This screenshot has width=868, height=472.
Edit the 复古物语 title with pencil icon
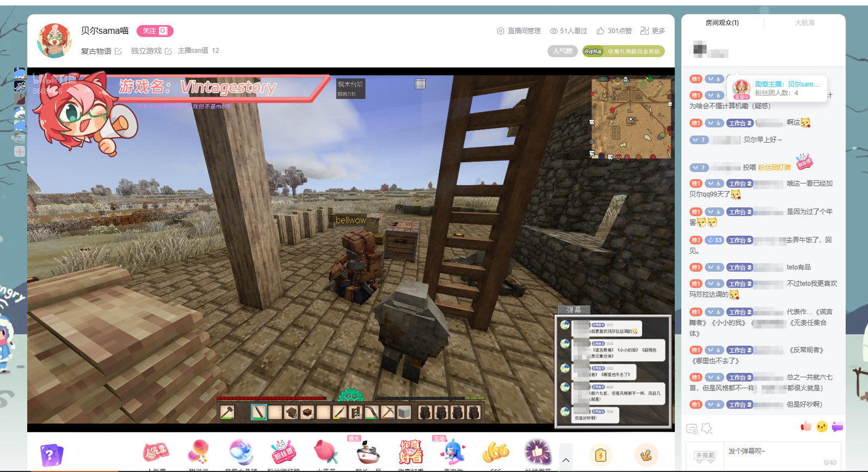click(118, 51)
